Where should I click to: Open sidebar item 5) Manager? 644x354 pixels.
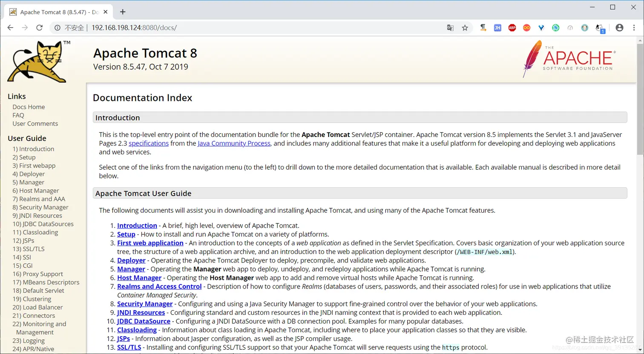click(x=29, y=182)
